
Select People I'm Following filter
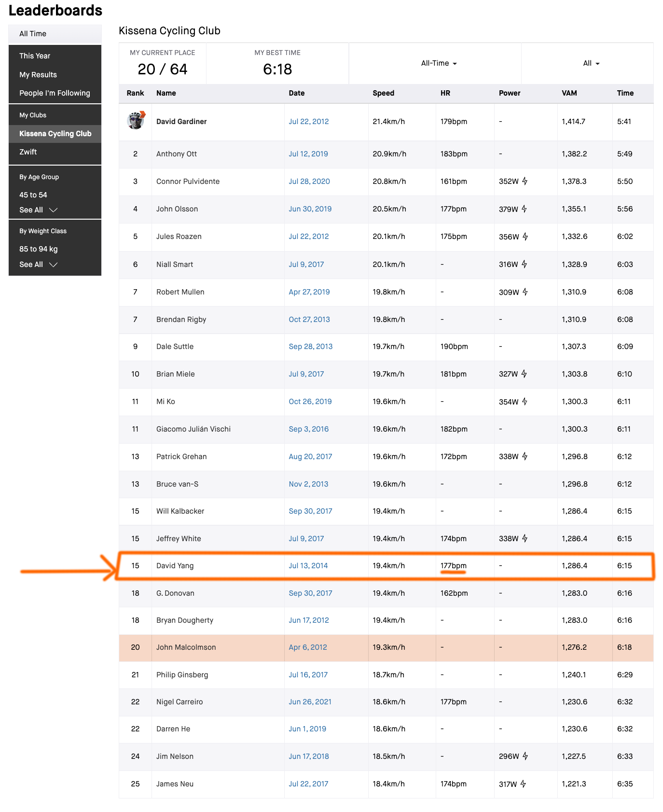pos(55,93)
